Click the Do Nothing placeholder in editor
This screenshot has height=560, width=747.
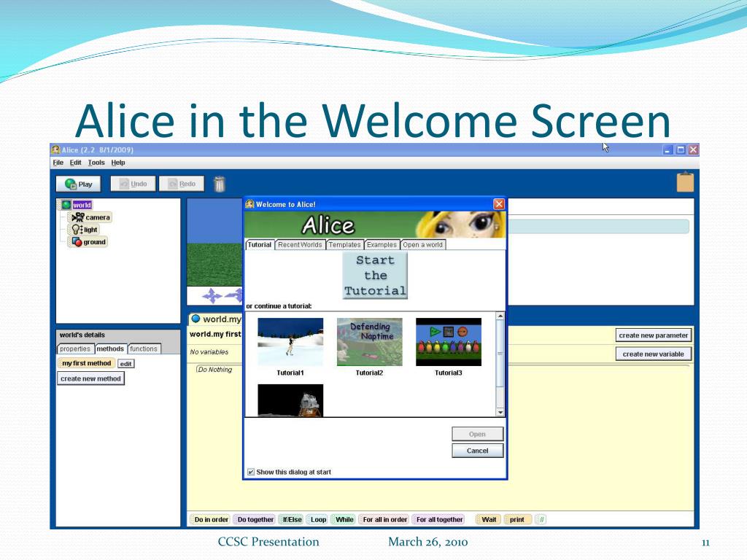(215, 370)
